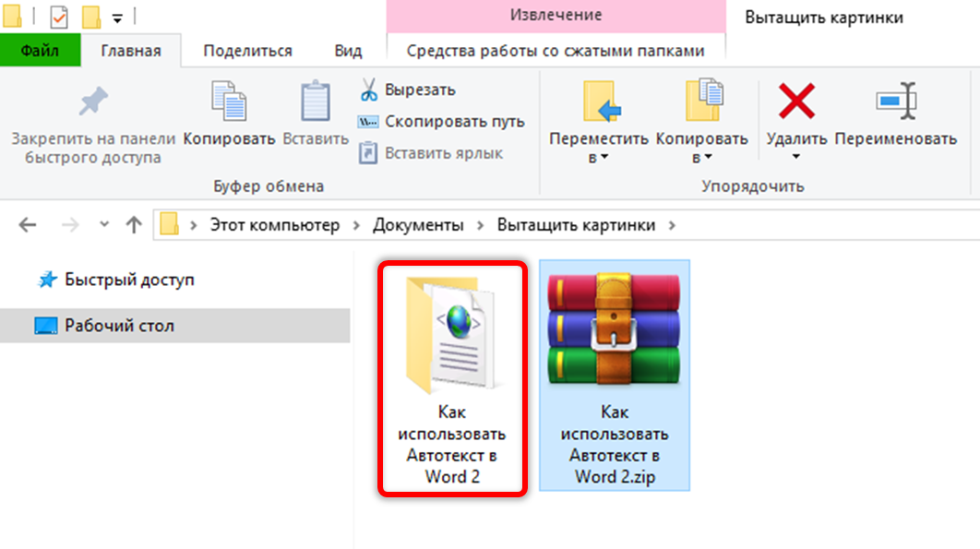Open the recent locations dropdown chevron
Screen dimensions: 980x549
104,224
